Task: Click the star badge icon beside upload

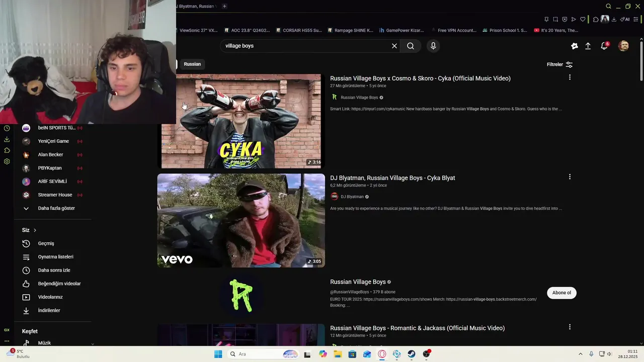Action: (574, 46)
